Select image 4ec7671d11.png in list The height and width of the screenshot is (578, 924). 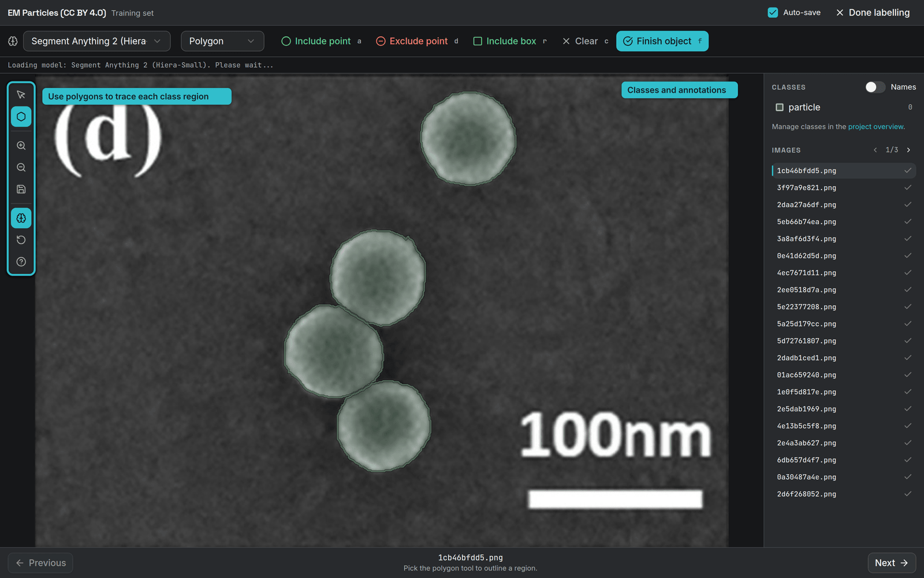click(844, 273)
